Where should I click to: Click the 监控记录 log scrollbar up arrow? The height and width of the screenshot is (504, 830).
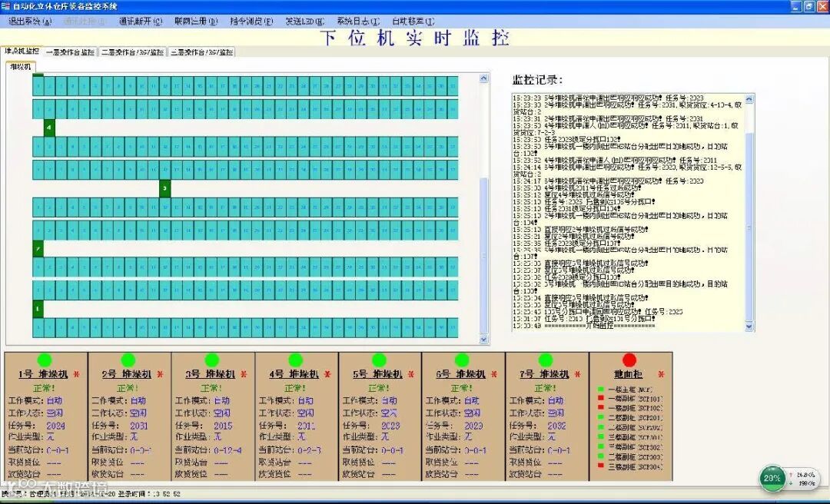pyautogui.click(x=749, y=99)
